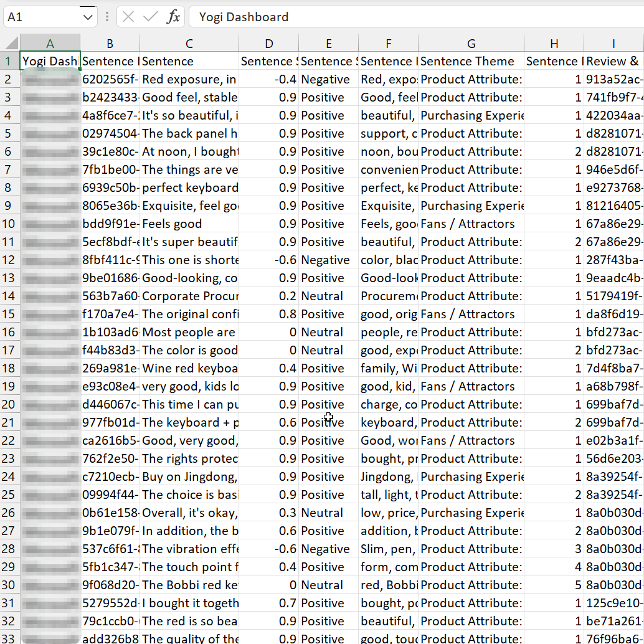644x644 pixels.
Task: Click cell A1 Yogi Dash
Action: tap(50, 61)
